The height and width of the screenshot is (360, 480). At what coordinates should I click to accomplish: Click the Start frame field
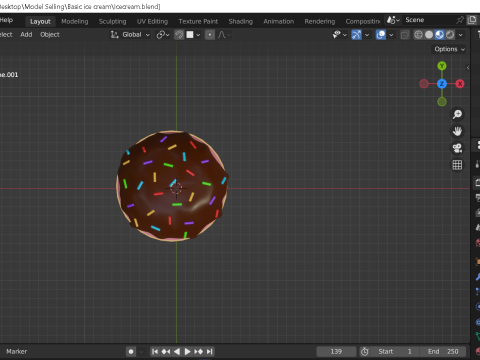(394, 352)
